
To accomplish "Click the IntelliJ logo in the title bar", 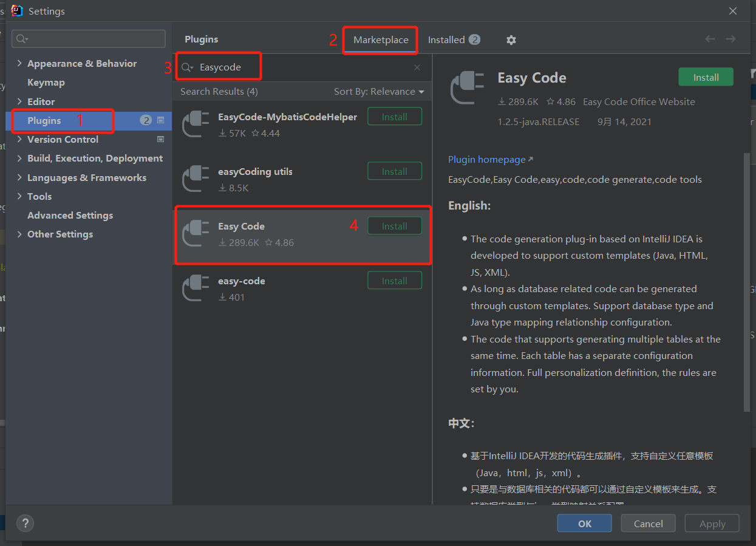I will point(16,10).
